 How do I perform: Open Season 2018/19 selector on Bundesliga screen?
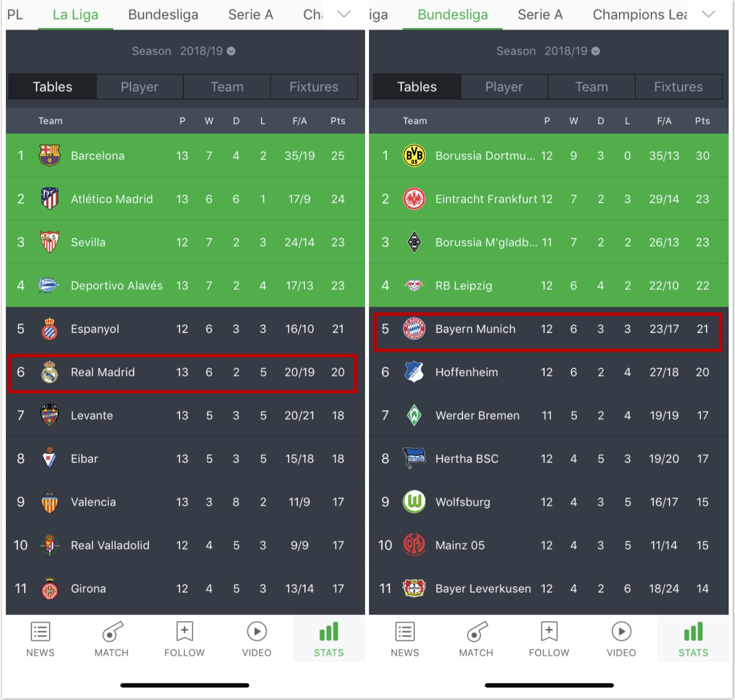(548, 51)
